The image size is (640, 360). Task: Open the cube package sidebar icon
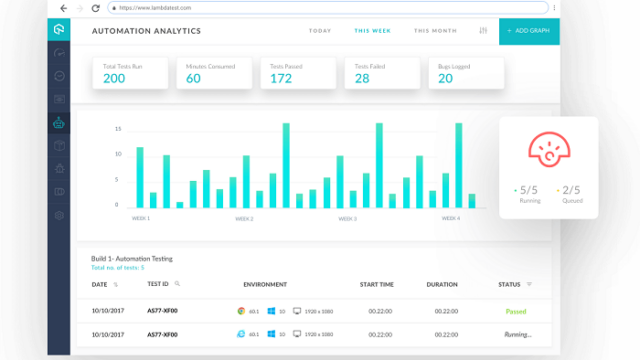59,146
